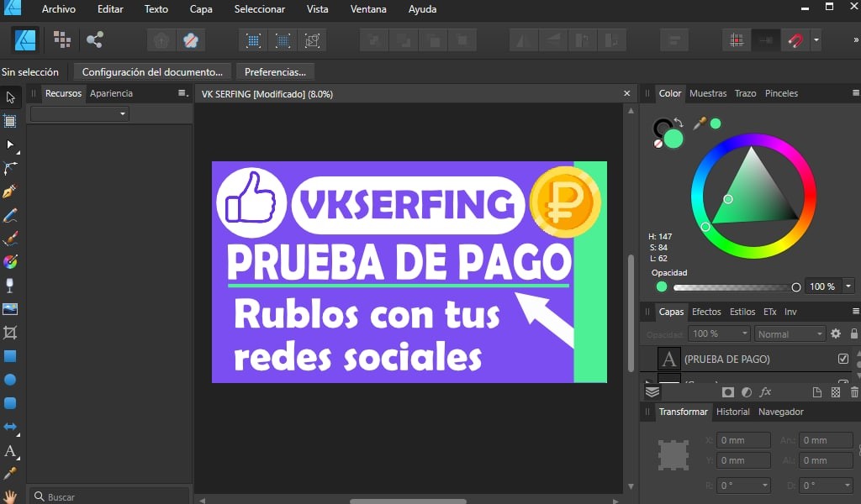This screenshot has height=504, width=861.
Task: Open Recursos panel options menu
Action: (x=182, y=93)
